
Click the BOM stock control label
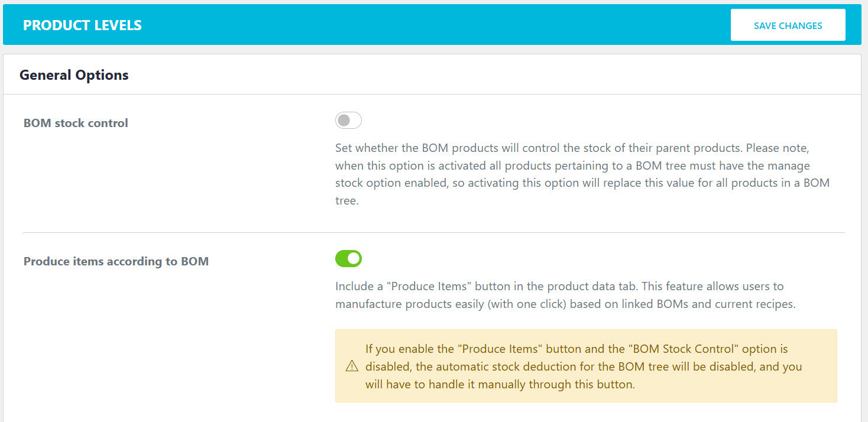point(76,123)
